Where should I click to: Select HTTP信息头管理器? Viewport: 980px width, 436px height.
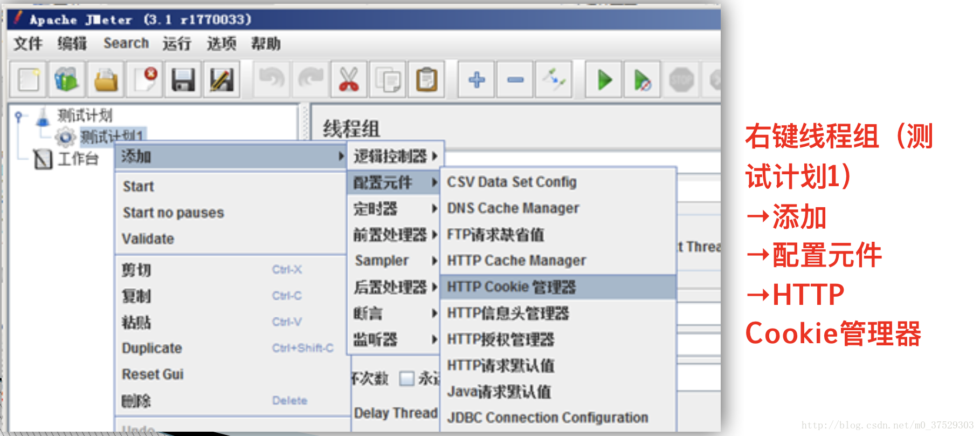pos(558,313)
